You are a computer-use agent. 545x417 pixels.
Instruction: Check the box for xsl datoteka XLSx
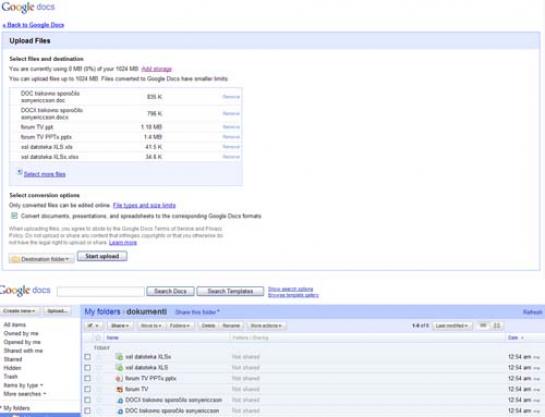(88, 357)
